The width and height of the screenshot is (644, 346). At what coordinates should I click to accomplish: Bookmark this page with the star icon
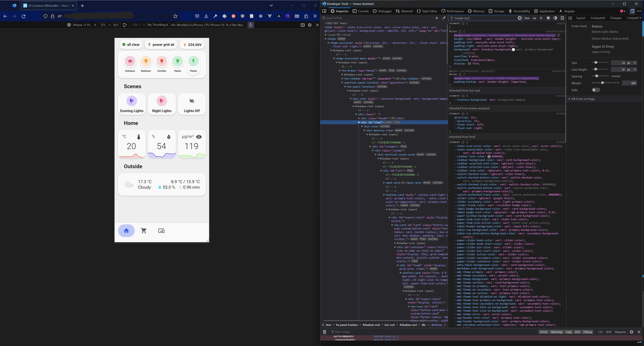[x=175, y=16]
